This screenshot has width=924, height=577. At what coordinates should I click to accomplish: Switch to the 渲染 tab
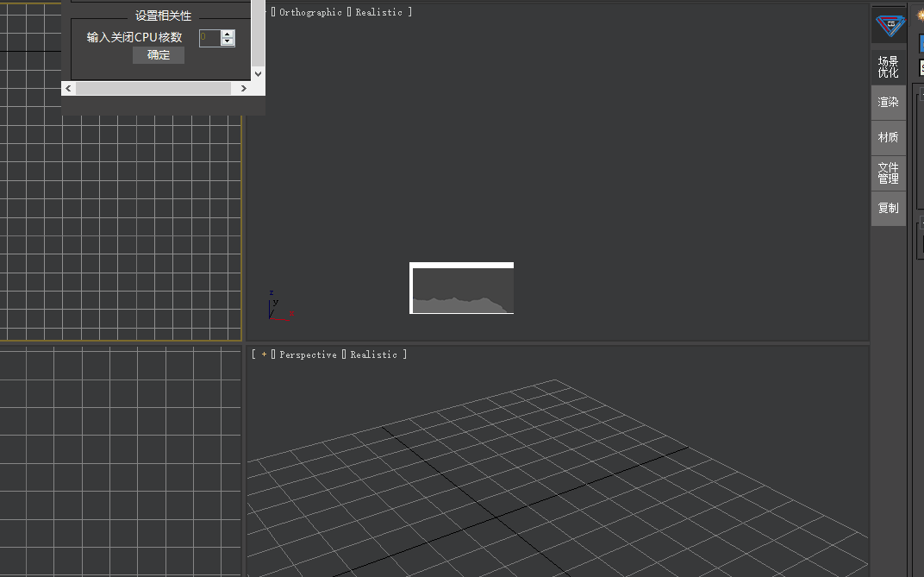point(888,102)
